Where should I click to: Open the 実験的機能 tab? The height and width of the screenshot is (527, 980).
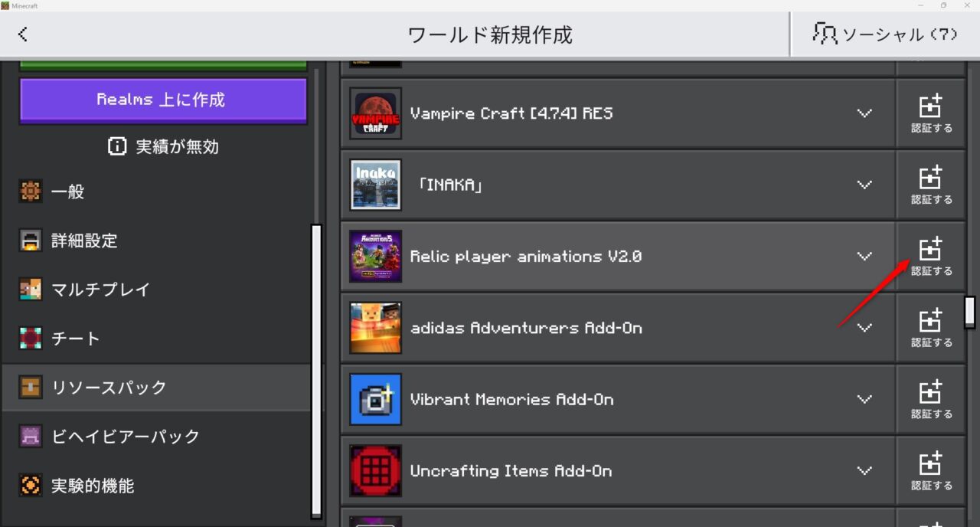(x=156, y=486)
